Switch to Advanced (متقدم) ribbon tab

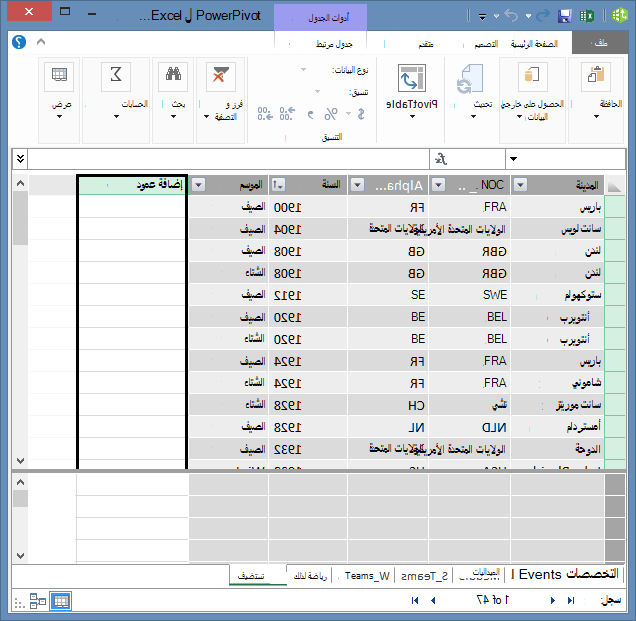pyautogui.click(x=426, y=44)
